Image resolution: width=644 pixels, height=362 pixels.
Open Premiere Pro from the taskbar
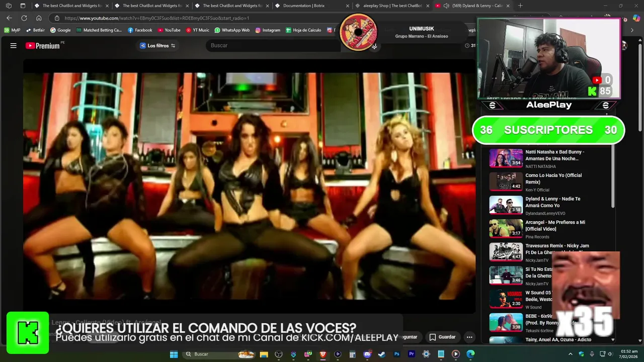click(412, 354)
